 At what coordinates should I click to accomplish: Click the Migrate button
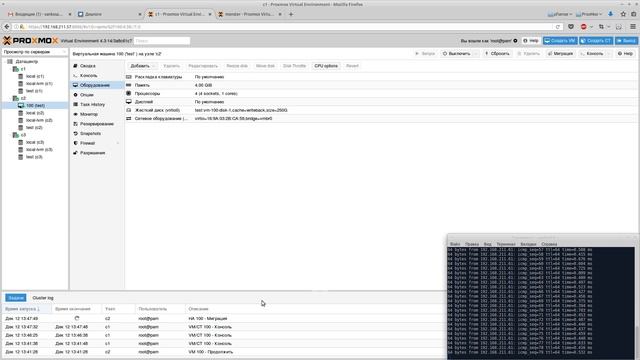560,53
